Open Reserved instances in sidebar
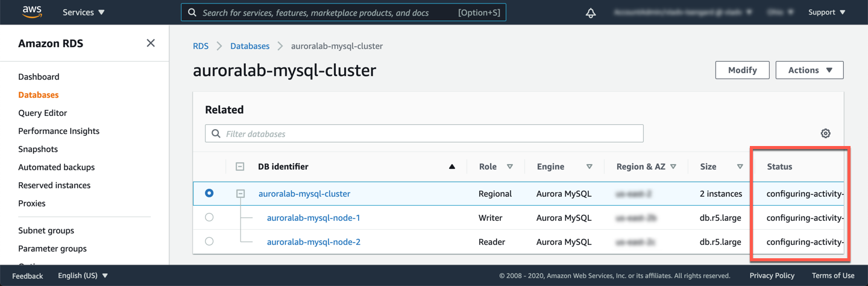868x286 pixels. pyautogui.click(x=54, y=185)
